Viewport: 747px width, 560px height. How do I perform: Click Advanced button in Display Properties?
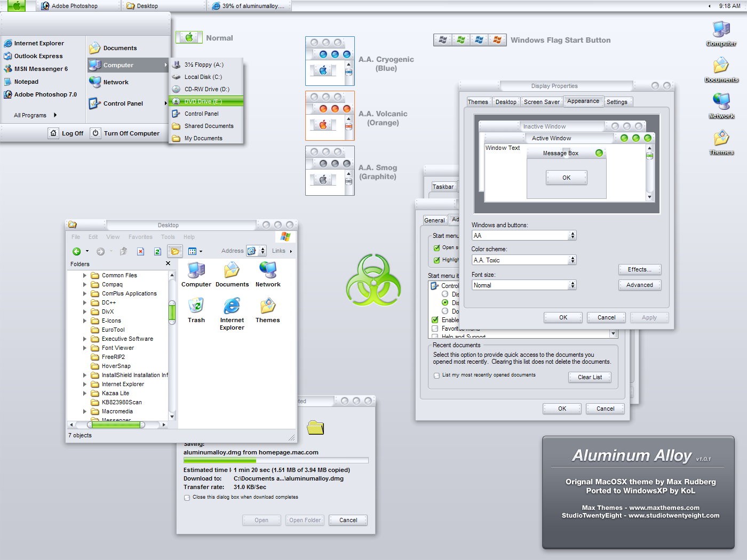pyautogui.click(x=640, y=285)
